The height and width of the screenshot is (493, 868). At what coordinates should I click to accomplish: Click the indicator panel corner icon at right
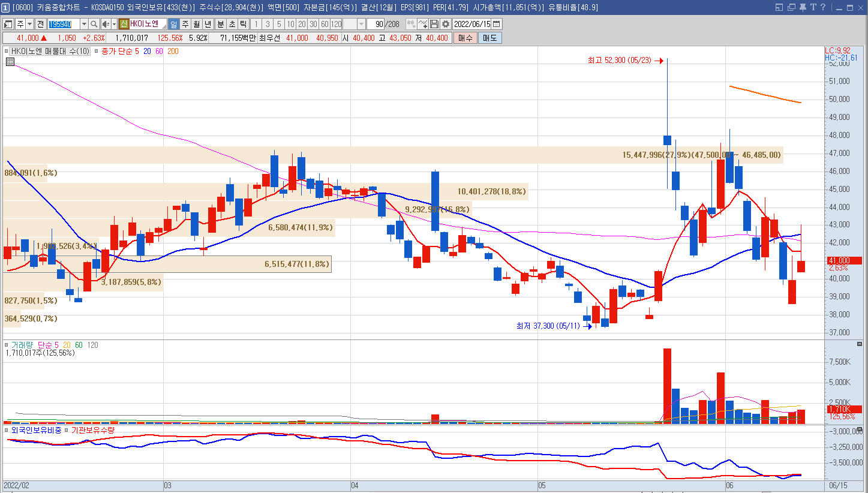coord(860,430)
